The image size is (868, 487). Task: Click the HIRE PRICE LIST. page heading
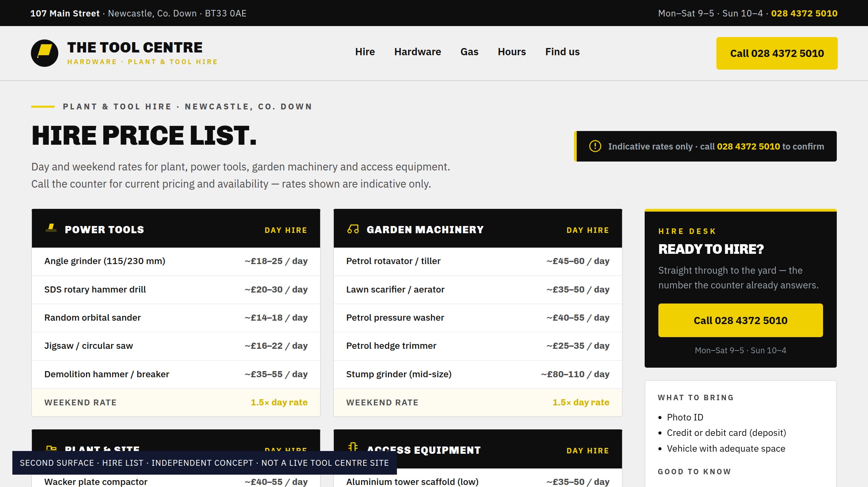point(144,135)
